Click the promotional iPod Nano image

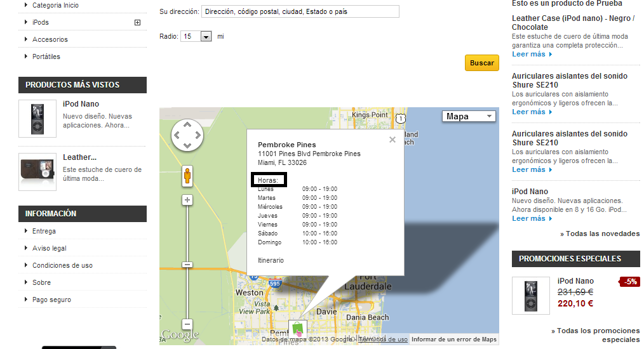(x=530, y=295)
